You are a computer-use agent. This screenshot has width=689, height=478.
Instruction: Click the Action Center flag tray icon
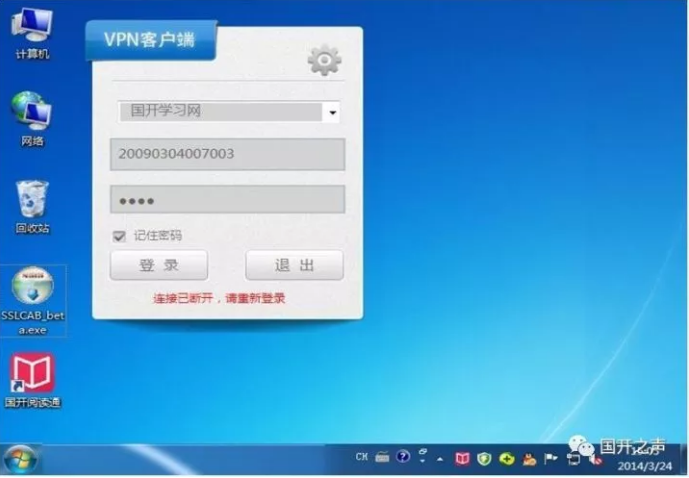coord(551,458)
